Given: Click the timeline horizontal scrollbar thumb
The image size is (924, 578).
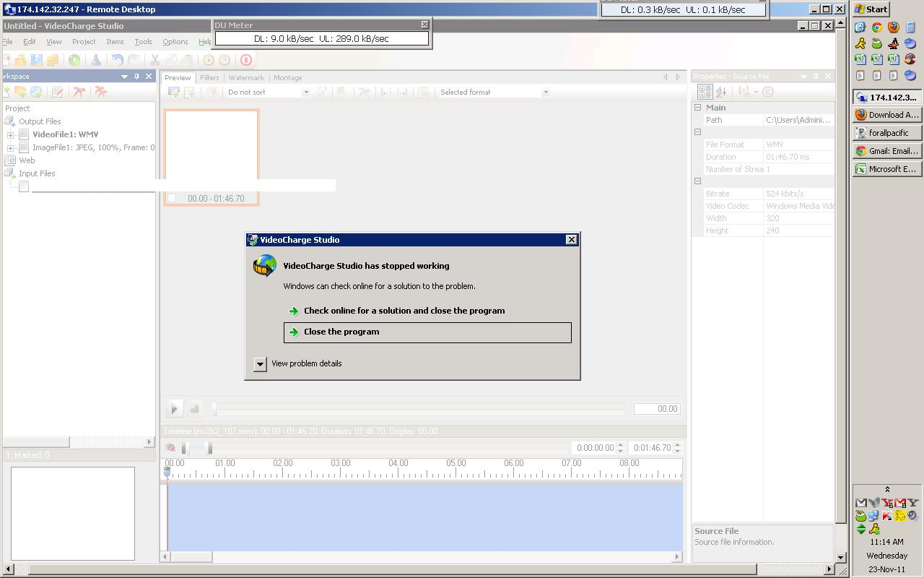Looking at the screenshot, I should 191,556.
